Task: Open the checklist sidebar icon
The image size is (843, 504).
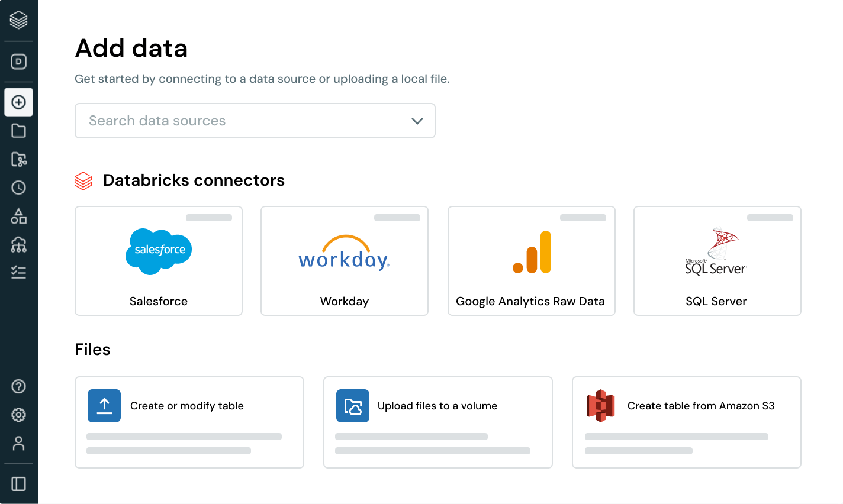Action: 19,272
